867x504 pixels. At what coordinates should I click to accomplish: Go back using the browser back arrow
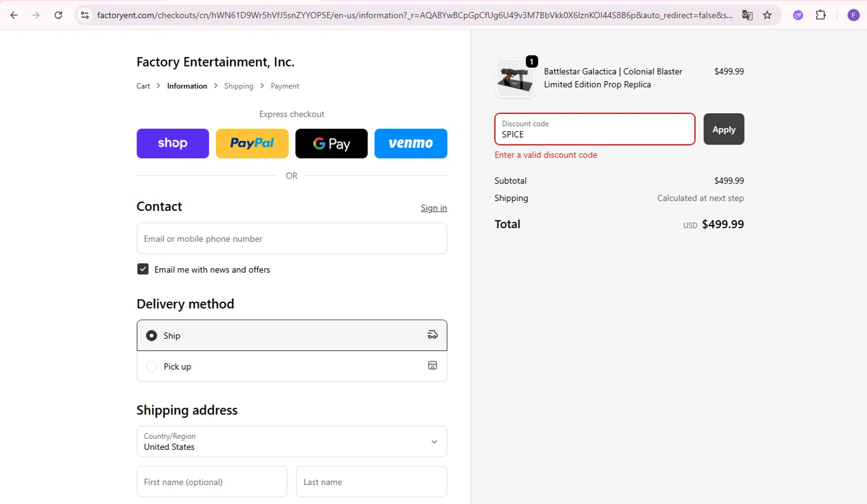point(14,15)
